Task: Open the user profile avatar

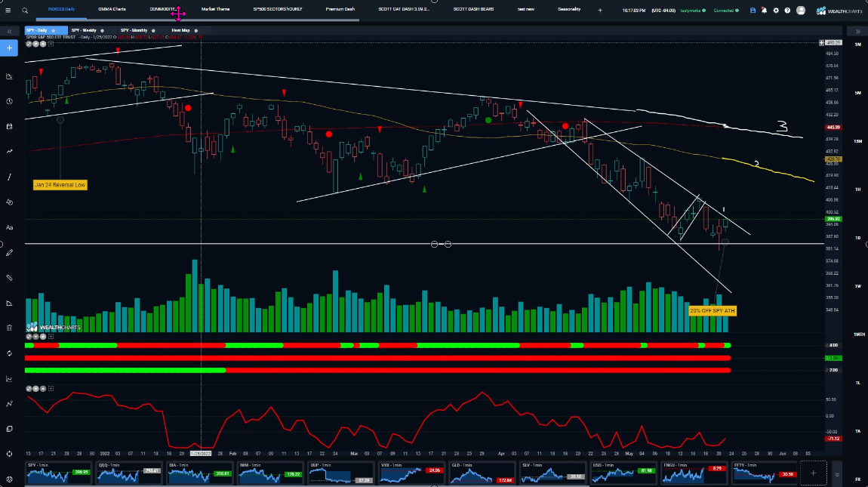Action: click(801, 11)
